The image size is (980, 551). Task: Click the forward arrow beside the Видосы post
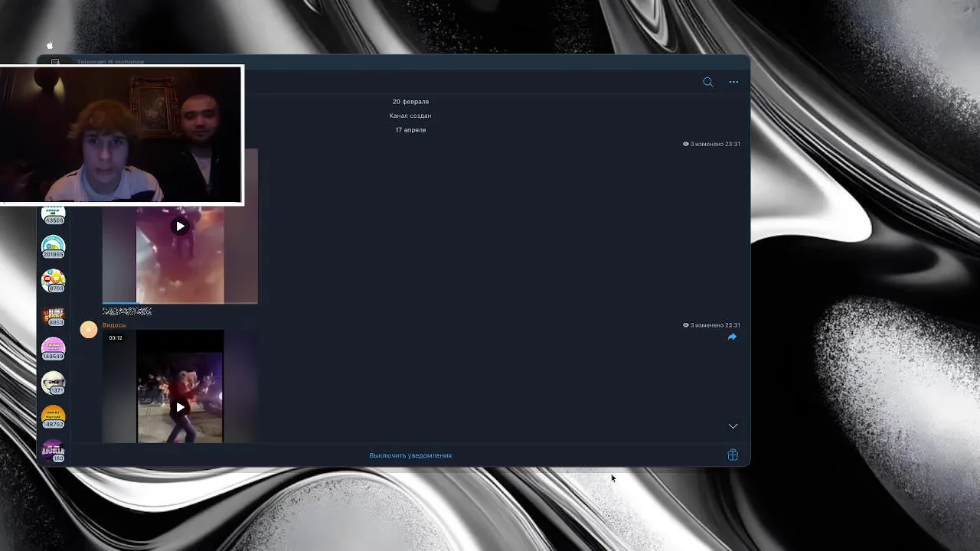(732, 337)
